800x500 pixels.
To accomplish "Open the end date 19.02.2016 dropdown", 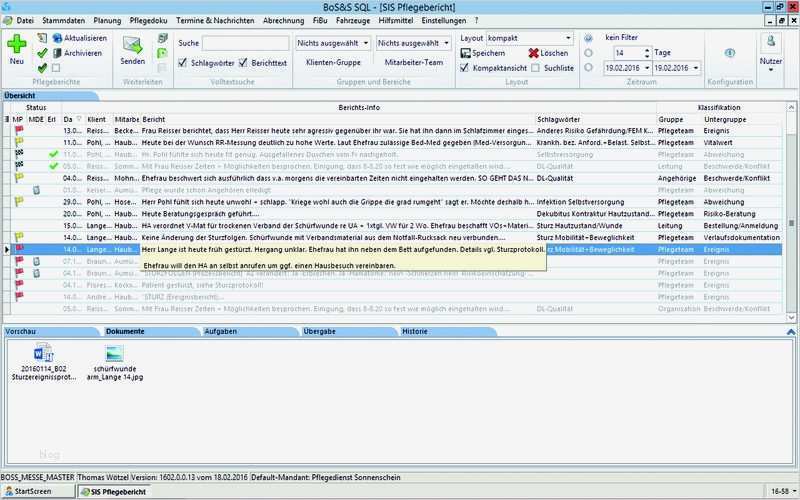I will click(x=696, y=68).
